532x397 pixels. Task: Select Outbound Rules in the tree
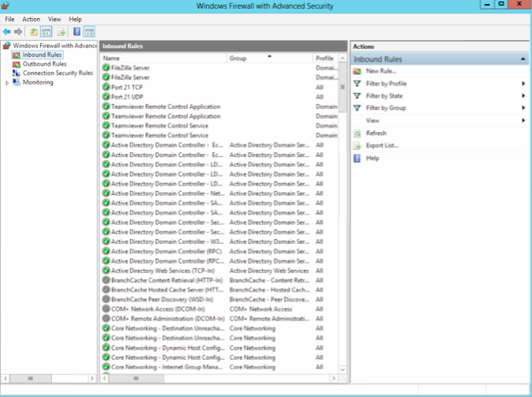click(x=44, y=64)
